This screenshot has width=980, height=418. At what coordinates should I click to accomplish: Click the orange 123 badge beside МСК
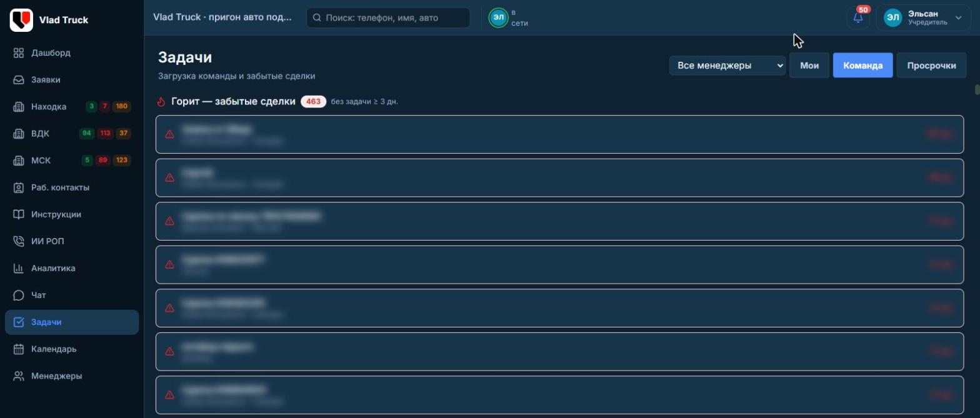click(122, 161)
